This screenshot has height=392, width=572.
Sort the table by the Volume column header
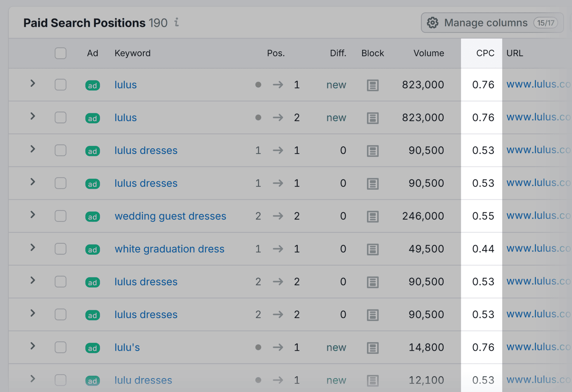point(428,53)
